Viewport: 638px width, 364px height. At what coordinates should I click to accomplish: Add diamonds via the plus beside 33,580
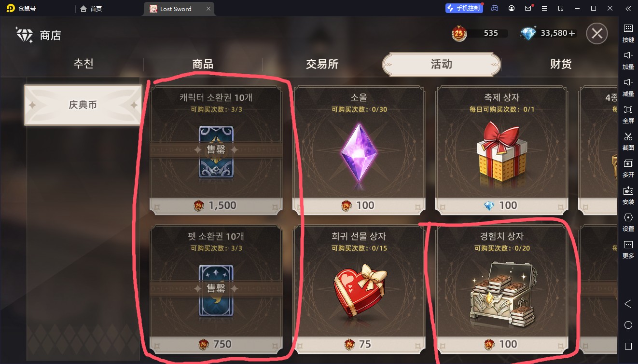pos(572,33)
